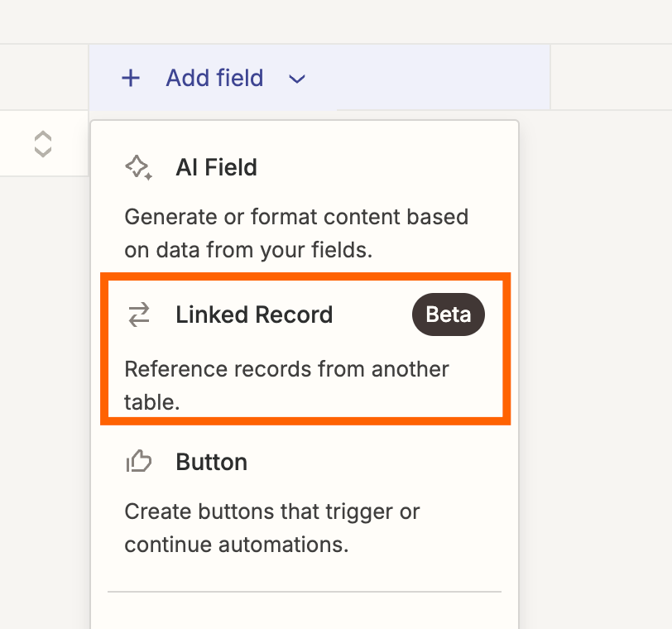Click empty header cell left of Add field
Screen dimensions: 672x629
tap(44, 77)
